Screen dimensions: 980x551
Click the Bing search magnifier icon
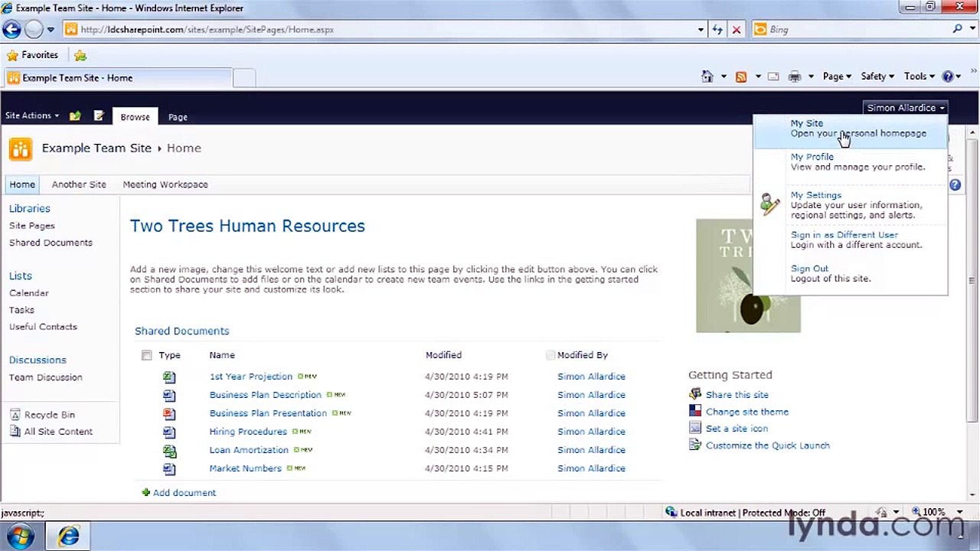point(958,29)
